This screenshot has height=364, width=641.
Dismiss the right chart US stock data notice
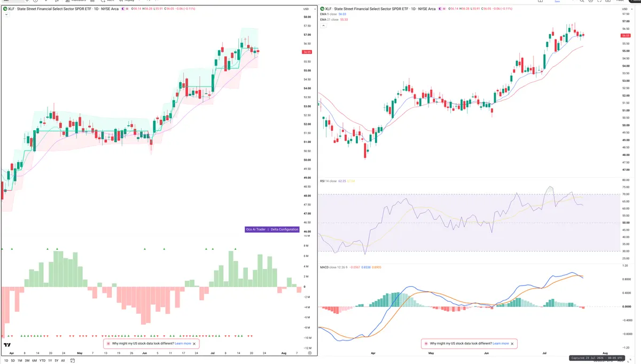[x=512, y=344]
